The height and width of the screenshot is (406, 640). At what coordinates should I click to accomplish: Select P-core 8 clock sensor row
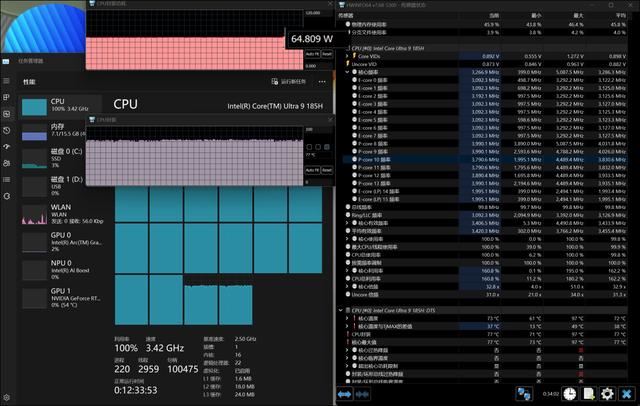click(485, 144)
